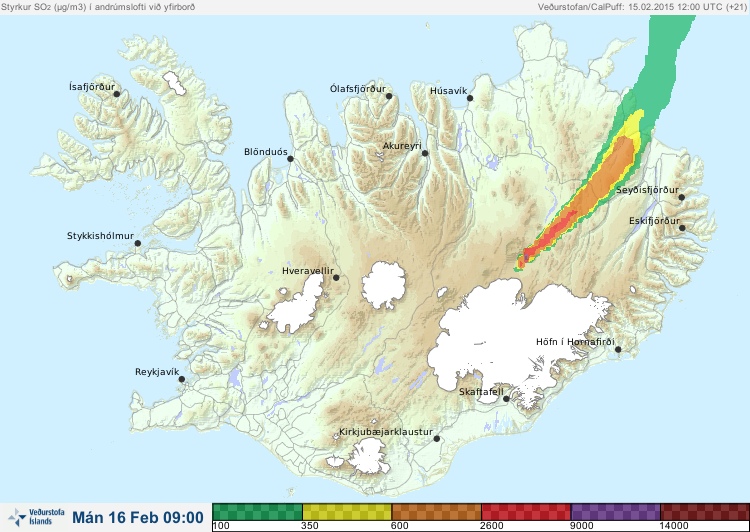This screenshot has height=532, width=750.
Task: Click the Reykjavík city marker dot
Action: [x=182, y=379]
